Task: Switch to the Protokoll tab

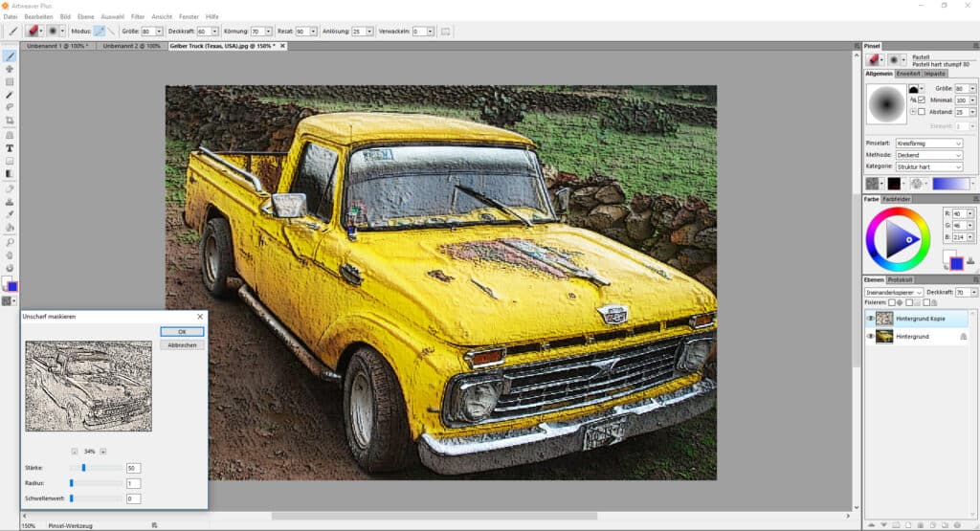Action: pyautogui.click(x=900, y=280)
